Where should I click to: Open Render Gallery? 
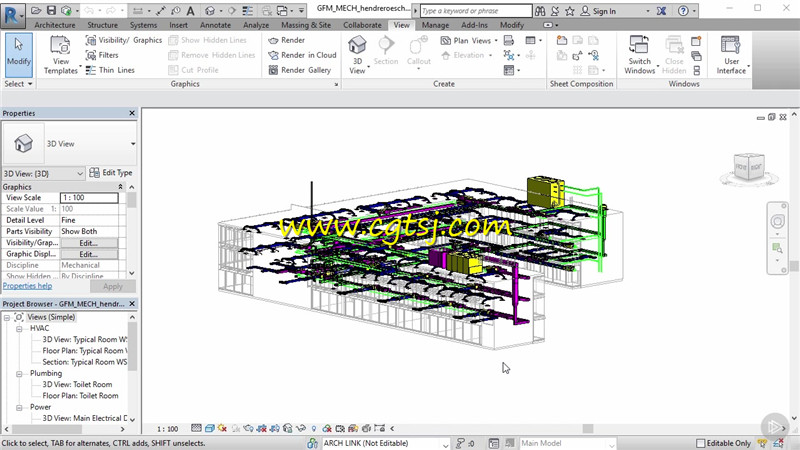point(299,70)
